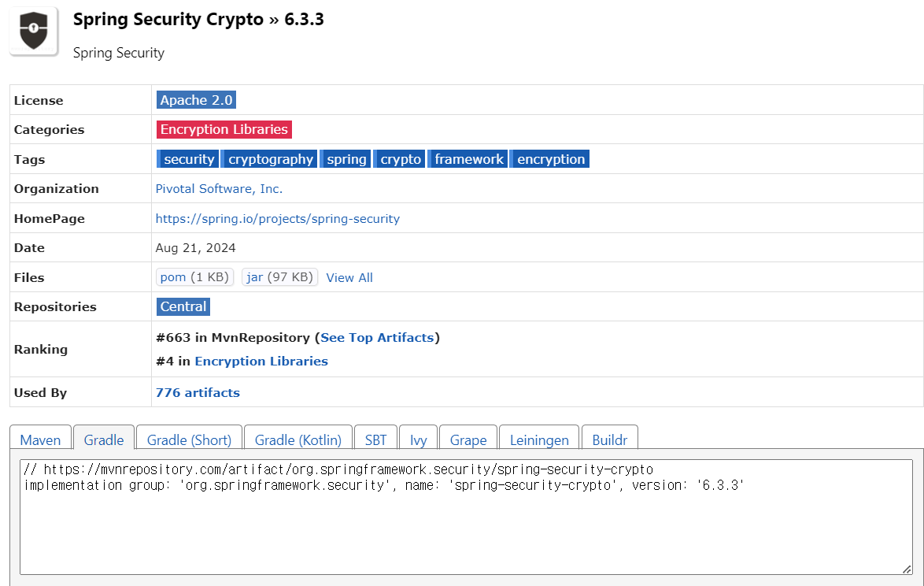Open the View All files link

[x=349, y=278]
